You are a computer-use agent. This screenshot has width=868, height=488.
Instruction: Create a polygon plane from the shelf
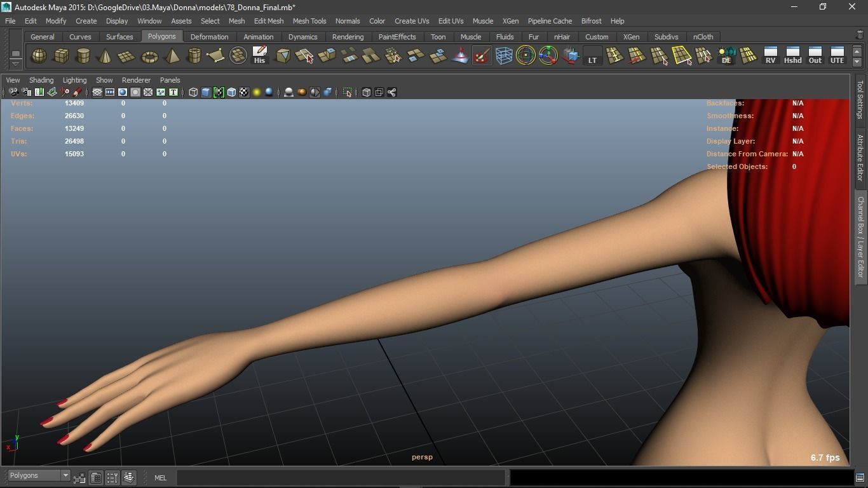coord(127,56)
